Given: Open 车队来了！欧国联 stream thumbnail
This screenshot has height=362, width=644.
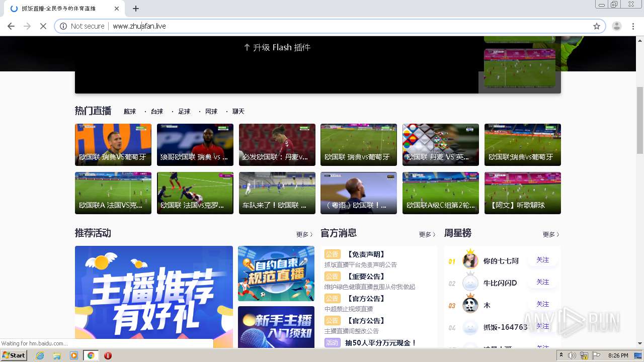Looking at the screenshot, I should point(277,193).
